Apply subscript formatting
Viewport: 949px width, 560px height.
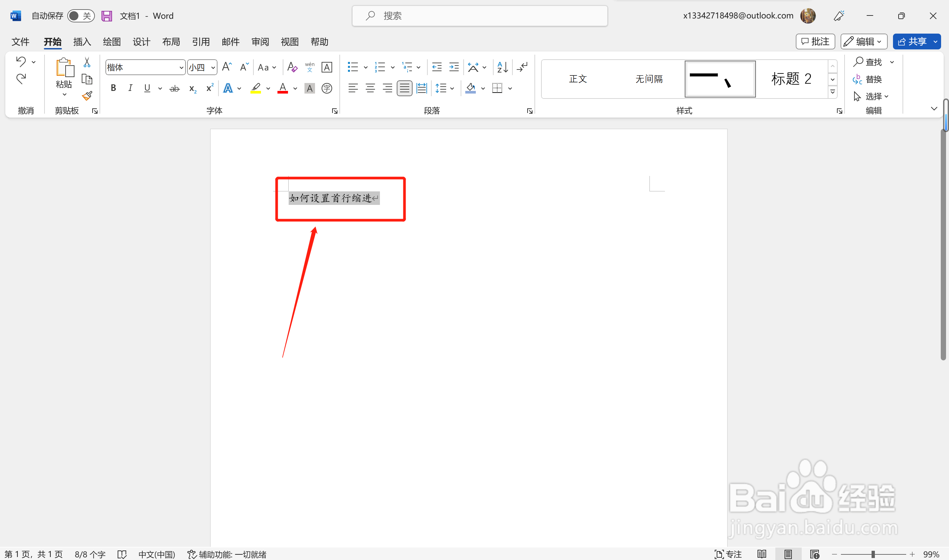pos(192,89)
